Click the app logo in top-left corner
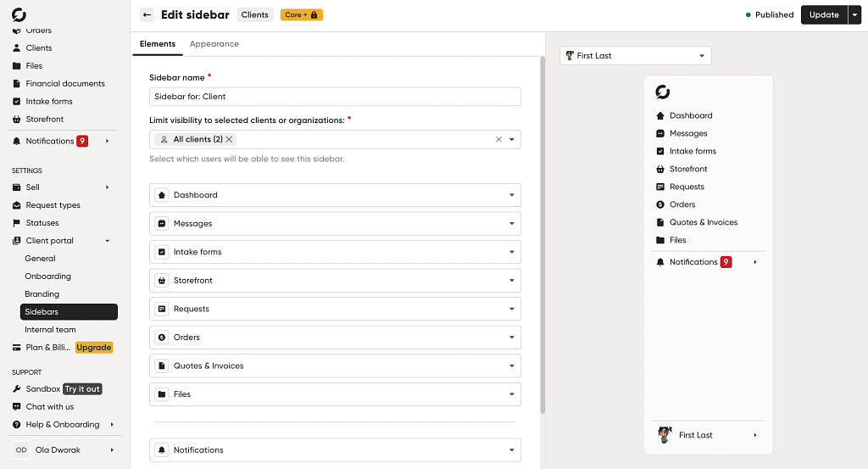Viewport: 868px width, 469px height. pyautogui.click(x=19, y=14)
